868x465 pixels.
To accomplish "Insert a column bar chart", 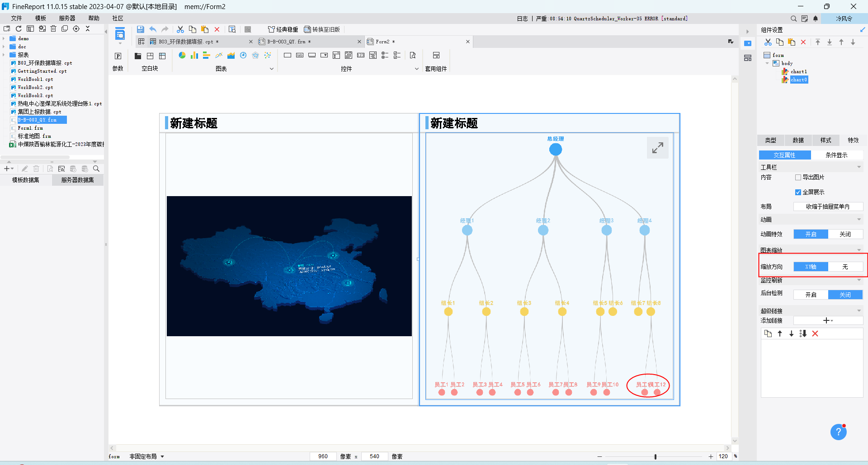I will tap(194, 55).
